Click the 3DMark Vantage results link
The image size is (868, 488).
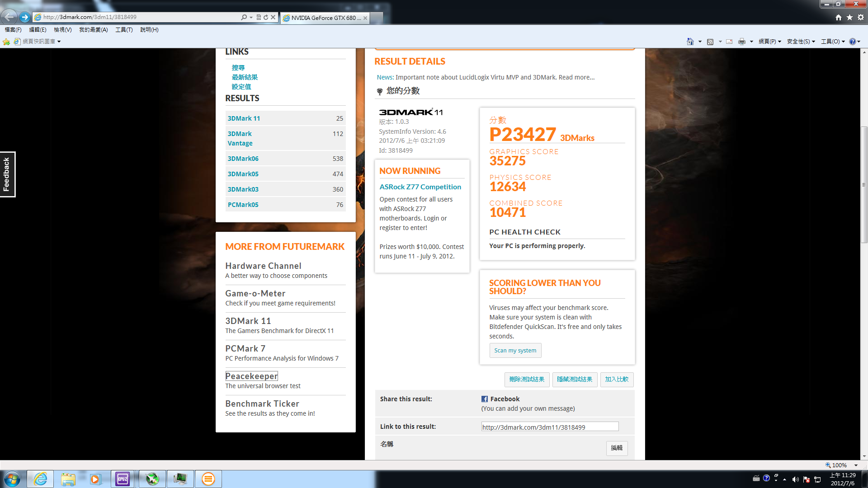pos(240,138)
